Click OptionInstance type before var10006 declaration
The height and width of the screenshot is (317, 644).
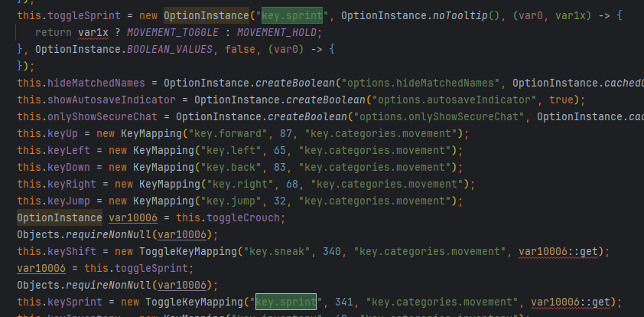60,218
